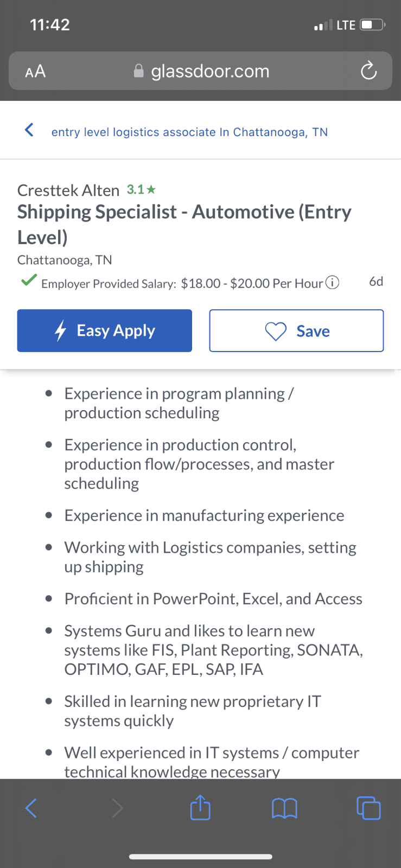Screen dimensions: 401x868
Task: Tap the glassdoor.com address bar
Action: tap(200, 71)
